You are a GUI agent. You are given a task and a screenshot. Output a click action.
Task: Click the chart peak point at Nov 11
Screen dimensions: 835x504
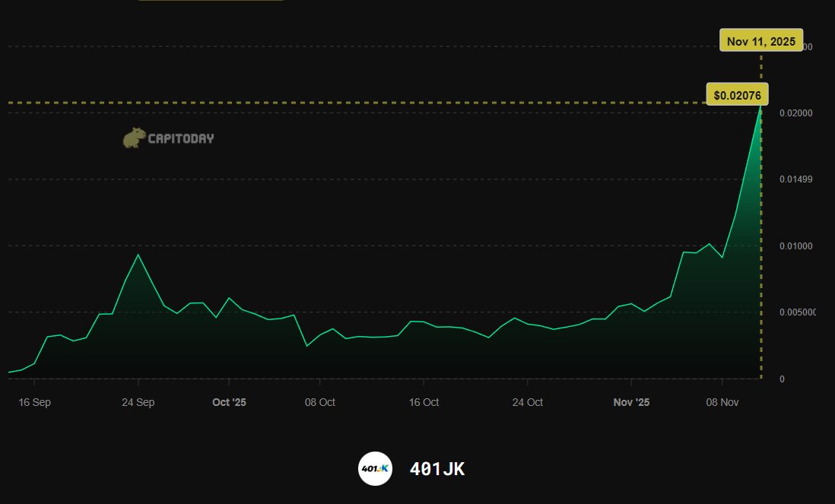761,104
